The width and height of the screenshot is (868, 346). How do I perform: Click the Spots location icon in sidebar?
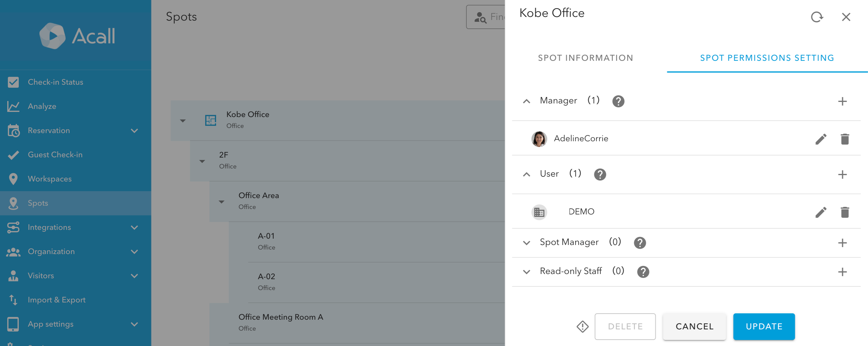pyautogui.click(x=13, y=203)
